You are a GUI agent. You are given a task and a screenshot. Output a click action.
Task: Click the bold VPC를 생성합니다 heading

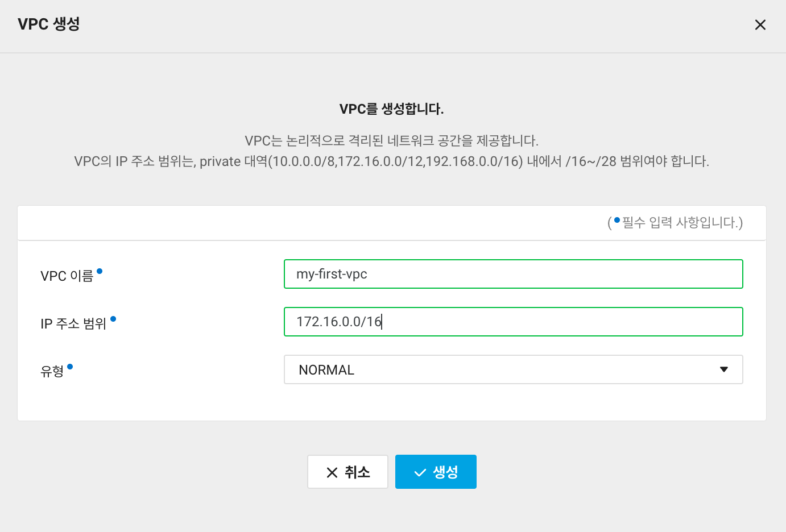click(391, 109)
